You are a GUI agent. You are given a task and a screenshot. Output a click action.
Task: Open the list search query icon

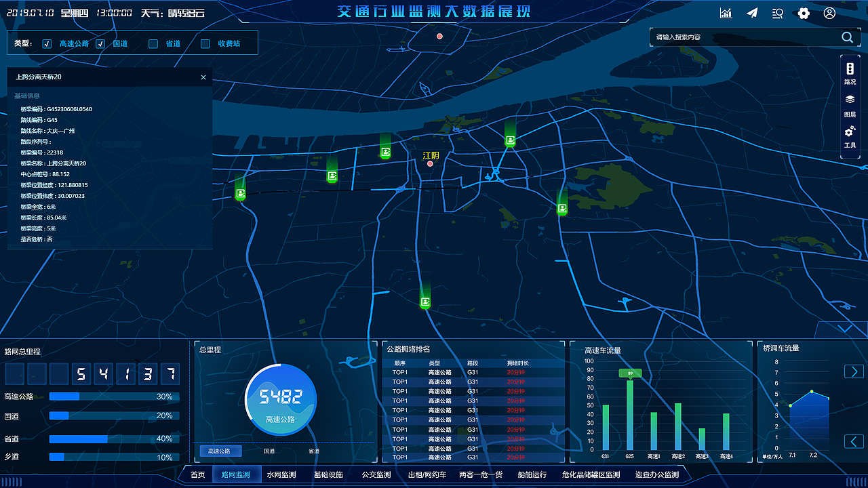pyautogui.click(x=778, y=13)
